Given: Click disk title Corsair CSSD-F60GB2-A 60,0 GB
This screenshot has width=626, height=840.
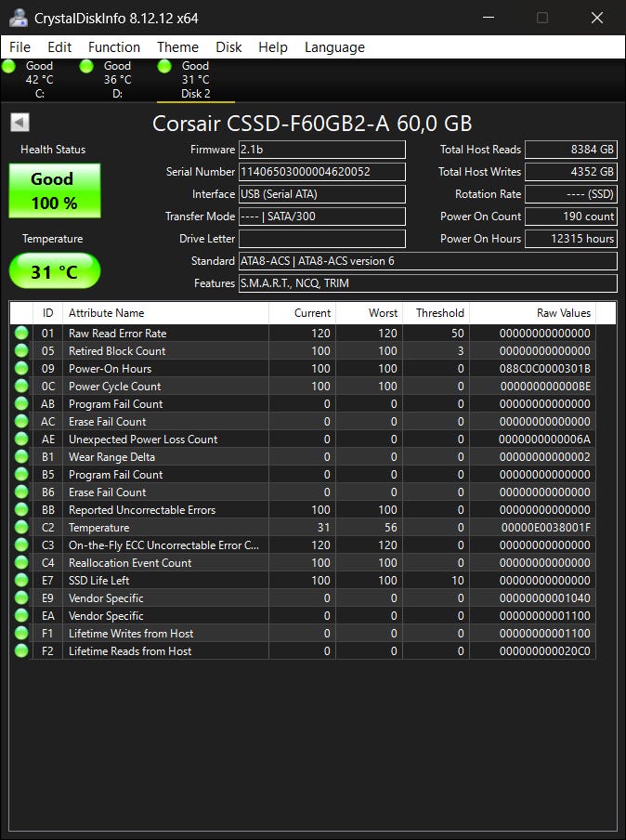Looking at the screenshot, I should (312, 124).
